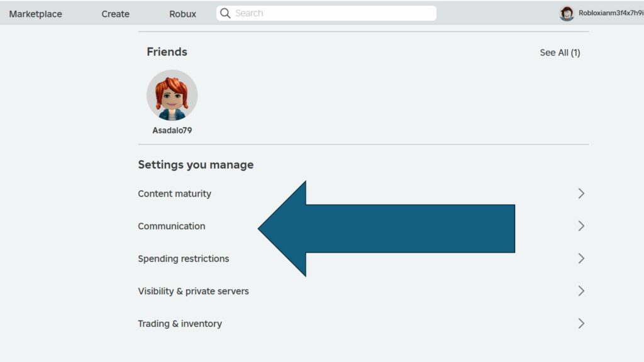Open Spending restrictions chevron
The width and height of the screenshot is (644, 362).
(x=581, y=258)
